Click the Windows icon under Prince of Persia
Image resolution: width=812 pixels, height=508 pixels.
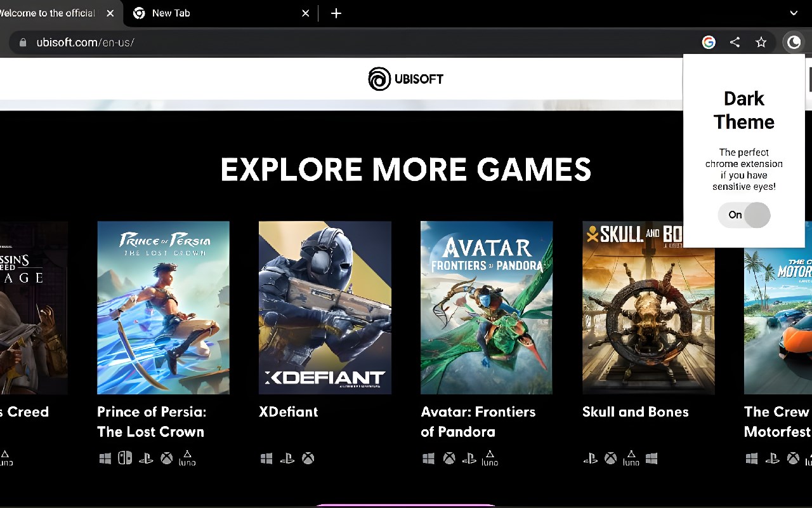pos(105,458)
